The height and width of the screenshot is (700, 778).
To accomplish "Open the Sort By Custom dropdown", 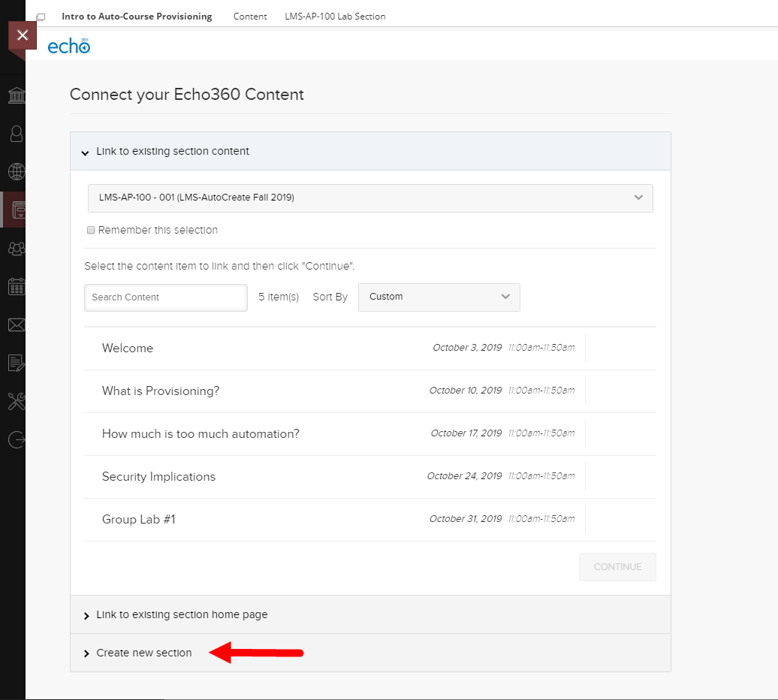I will (x=439, y=297).
